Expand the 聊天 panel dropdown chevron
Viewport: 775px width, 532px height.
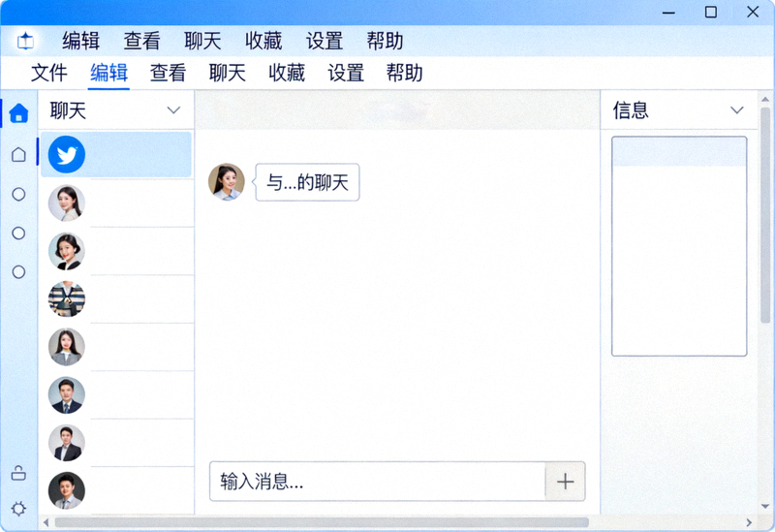pos(173,110)
